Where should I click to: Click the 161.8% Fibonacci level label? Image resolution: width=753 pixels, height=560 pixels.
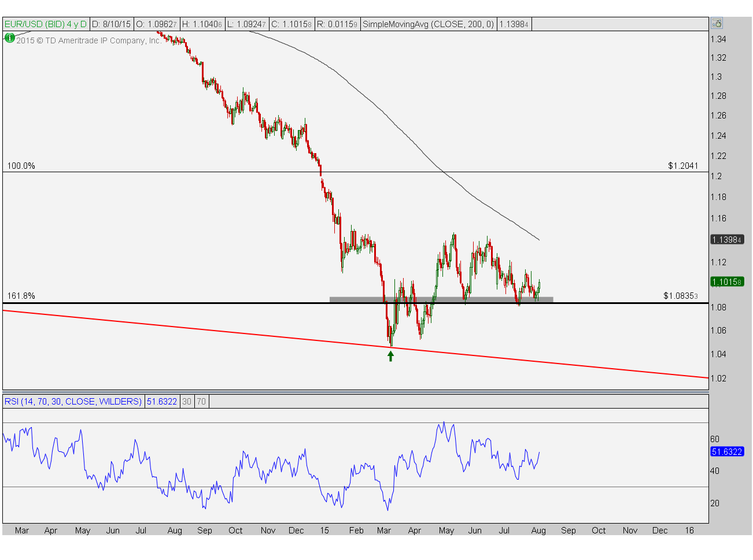coord(21,296)
